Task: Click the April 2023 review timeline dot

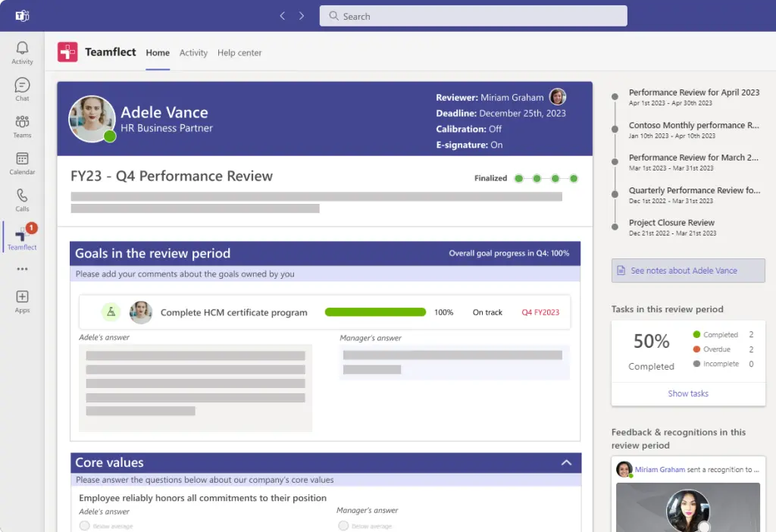Action: 615,96
